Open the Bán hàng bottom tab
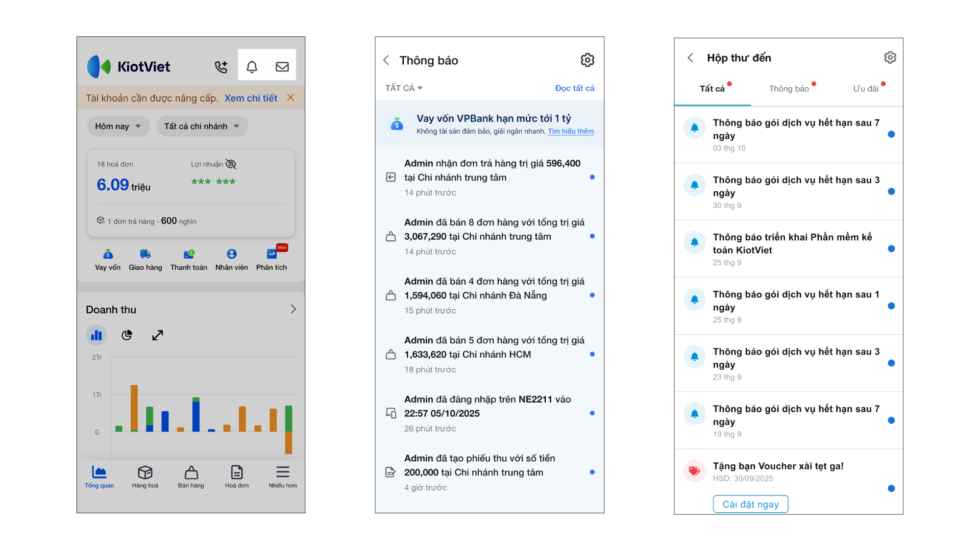 [x=191, y=477]
